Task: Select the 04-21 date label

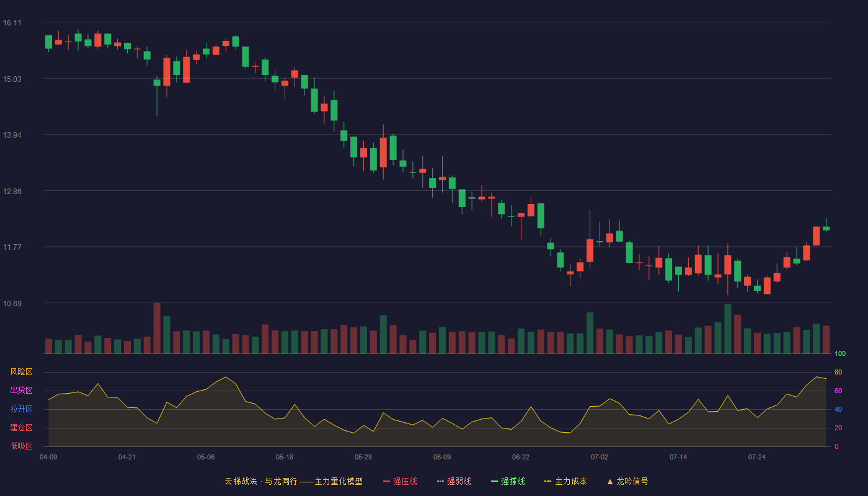Action: [x=127, y=457]
